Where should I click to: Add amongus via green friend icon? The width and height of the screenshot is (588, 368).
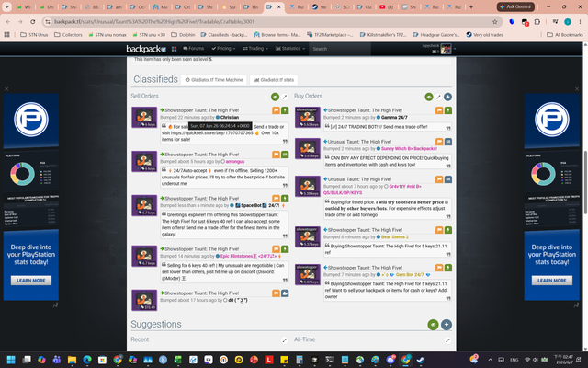coord(285,155)
